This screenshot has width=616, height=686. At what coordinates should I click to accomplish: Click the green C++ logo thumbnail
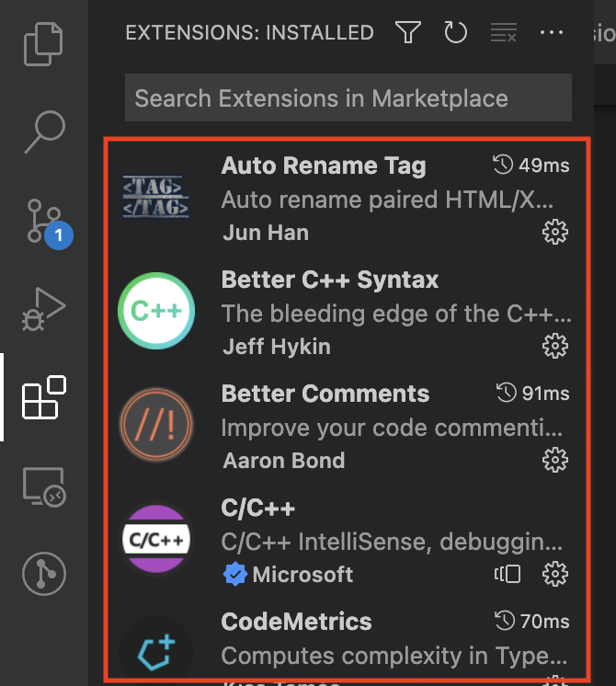[x=156, y=311]
